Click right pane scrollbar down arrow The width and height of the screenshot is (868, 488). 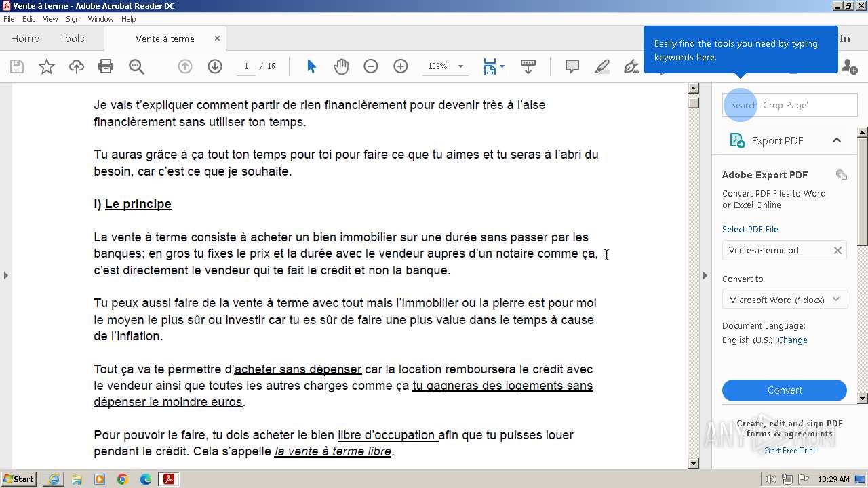click(x=863, y=399)
